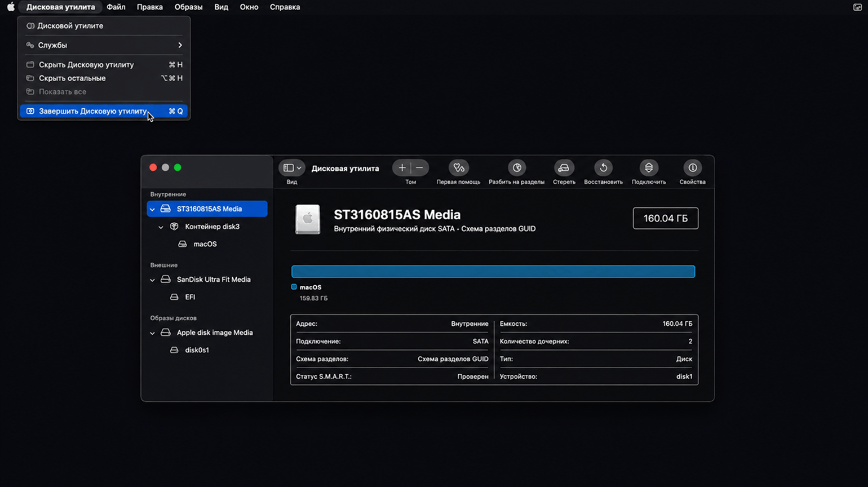Click the Partition (Разбить на разделы) icon
The image size is (868, 487).
pyautogui.click(x=516, y=168)
